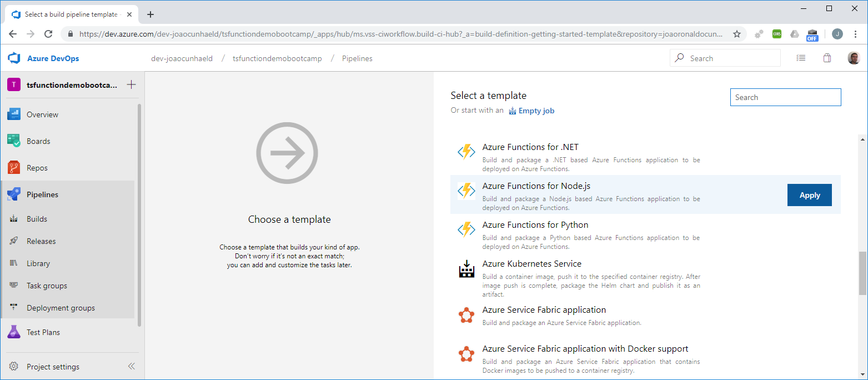Click the Chrome profile J icon

[837, 34]
